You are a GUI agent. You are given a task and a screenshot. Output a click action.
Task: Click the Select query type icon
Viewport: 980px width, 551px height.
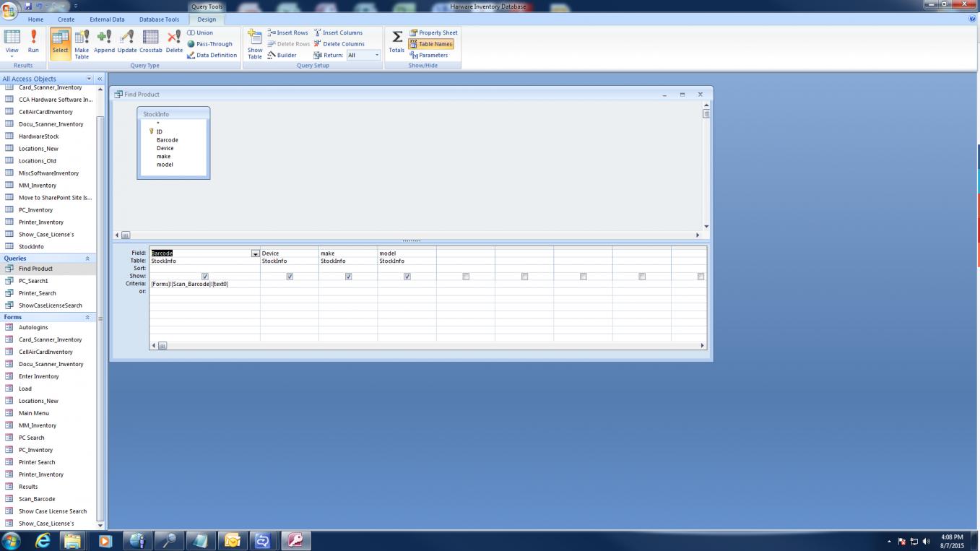pos(60,42)
